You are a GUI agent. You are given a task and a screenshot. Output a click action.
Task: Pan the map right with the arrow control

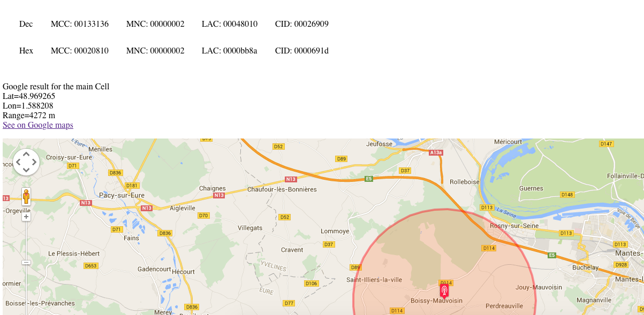(x=34, y=162)
